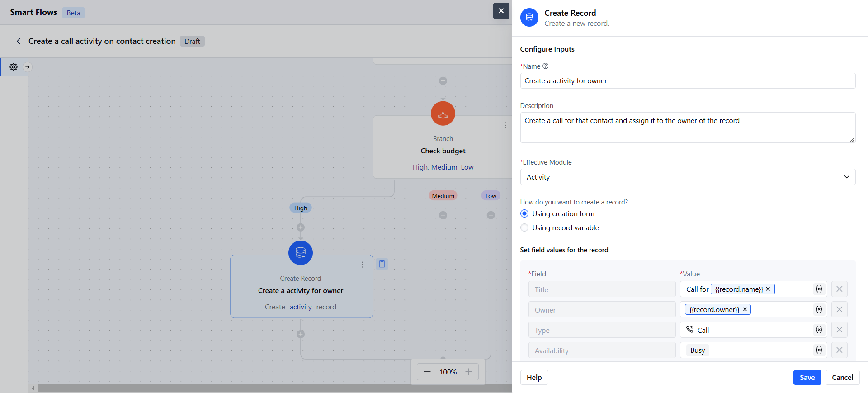Image resolution: width=868 pixels, height=393 pixels.
Task: Insert variable in the Type value field
Action: [x=819, y=330]
